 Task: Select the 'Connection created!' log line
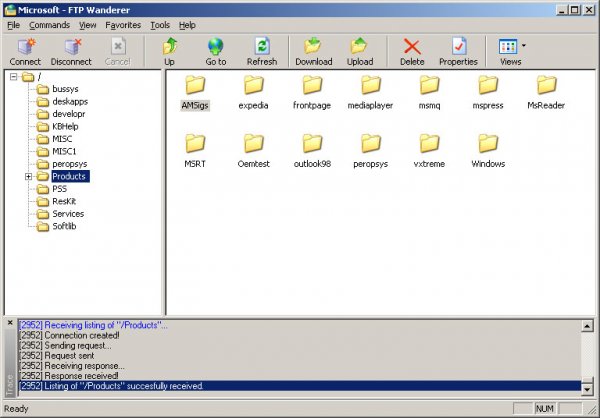73,335
